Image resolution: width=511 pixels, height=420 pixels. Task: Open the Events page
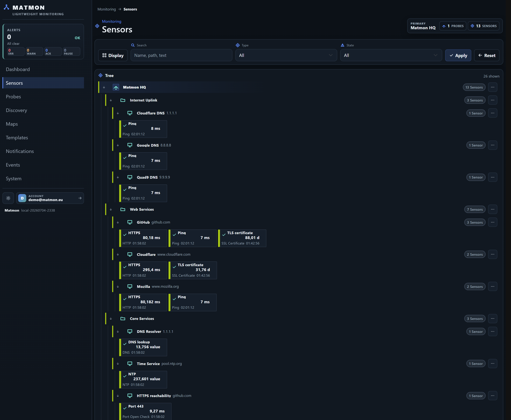pos(43,165)
